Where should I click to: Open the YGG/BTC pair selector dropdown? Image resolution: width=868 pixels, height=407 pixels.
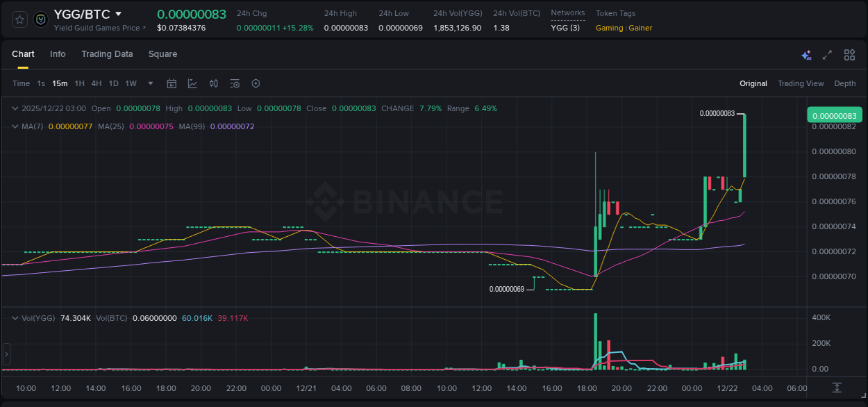(118, 14)
